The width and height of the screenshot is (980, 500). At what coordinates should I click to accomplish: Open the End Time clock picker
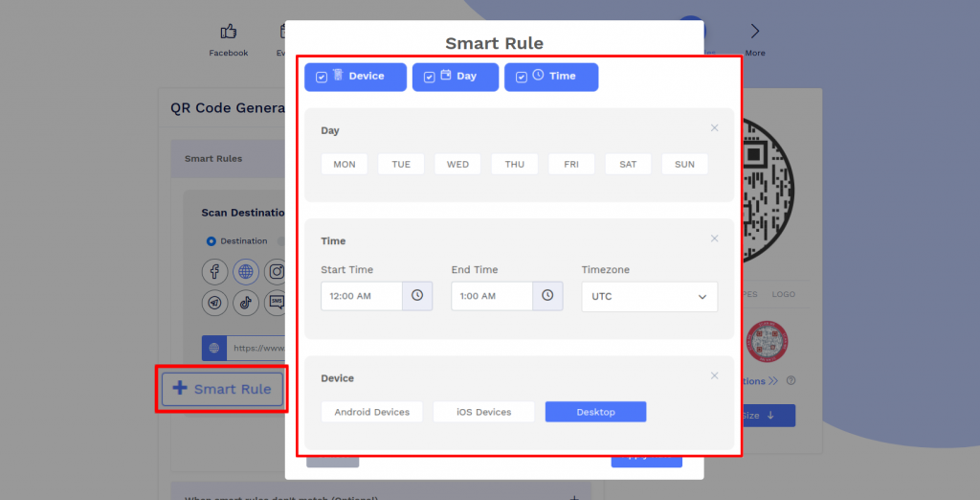pyautogui.click(x=547, y=296)
